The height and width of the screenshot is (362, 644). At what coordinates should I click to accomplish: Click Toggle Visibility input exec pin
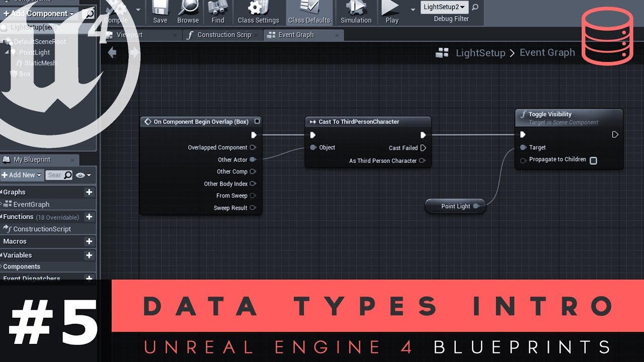(x=523, y=135)
